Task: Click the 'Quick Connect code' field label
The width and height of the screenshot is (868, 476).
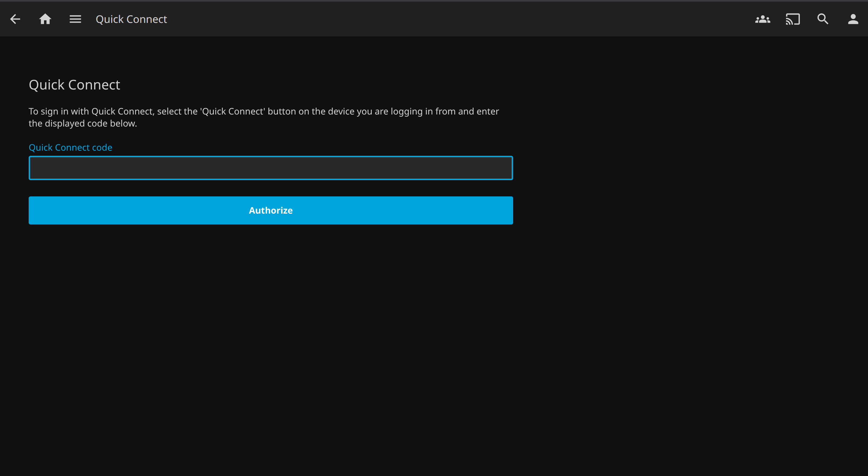Action: click(71, 147)
